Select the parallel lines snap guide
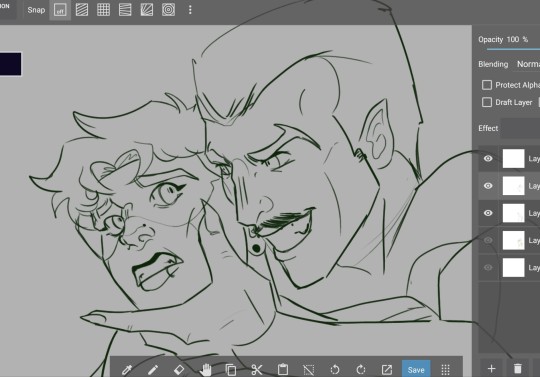Viewport: 540px width, 377px height. click(82, 10)
